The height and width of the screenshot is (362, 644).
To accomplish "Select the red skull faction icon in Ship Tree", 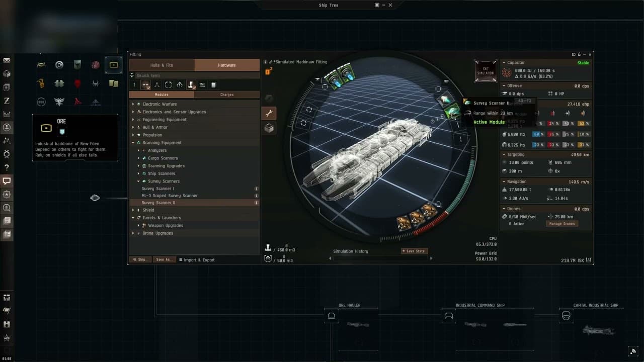I will click(77, 83).
